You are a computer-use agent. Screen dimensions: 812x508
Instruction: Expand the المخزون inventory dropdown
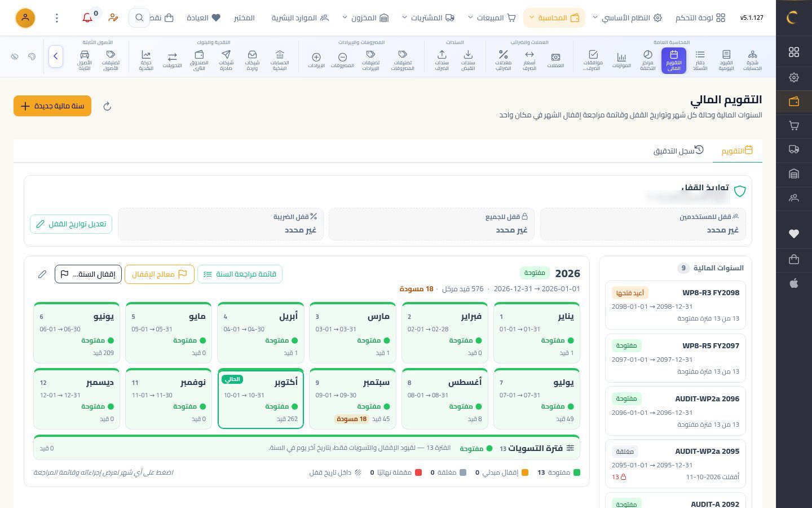click(366, 18)
